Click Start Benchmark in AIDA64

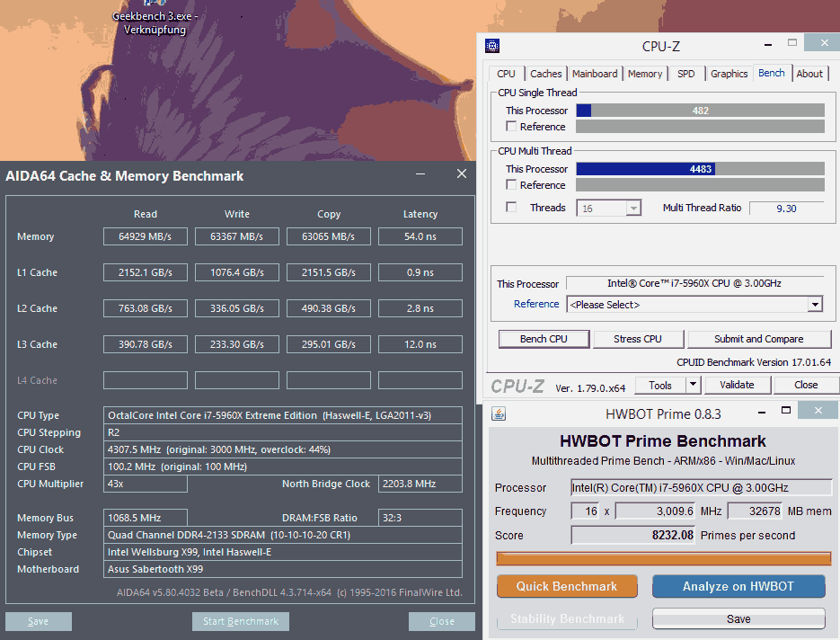coord(241,621)
